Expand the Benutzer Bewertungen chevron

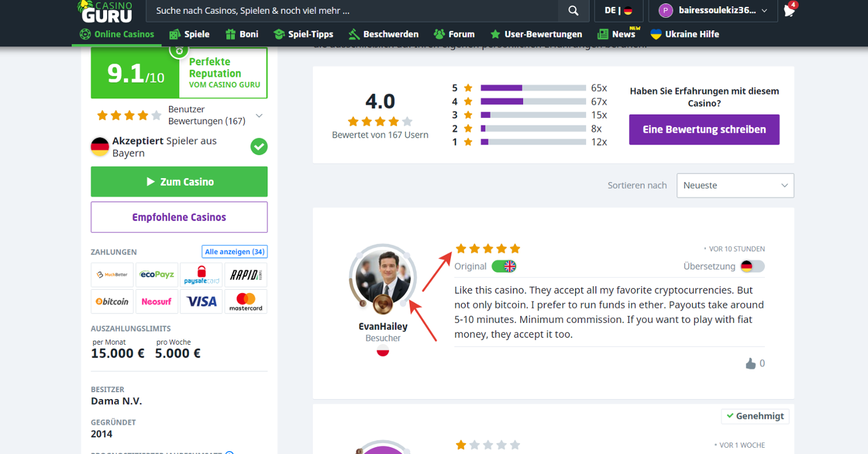(259, 116)
